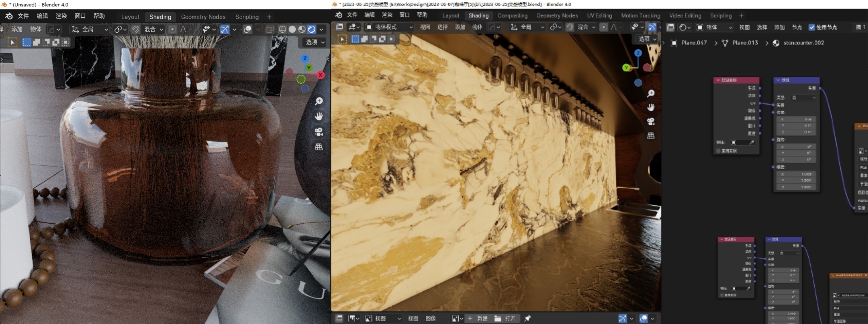Select the stoncounter.002 material breadcrumb

tap(803, 43)
